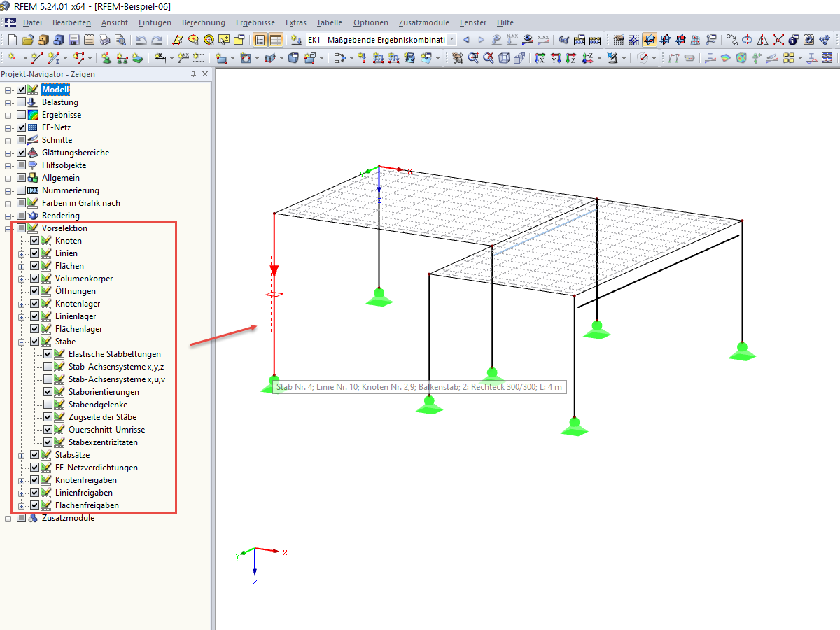Toggle the Table view icon
This screenshot has height=630, width=840.
276,40
